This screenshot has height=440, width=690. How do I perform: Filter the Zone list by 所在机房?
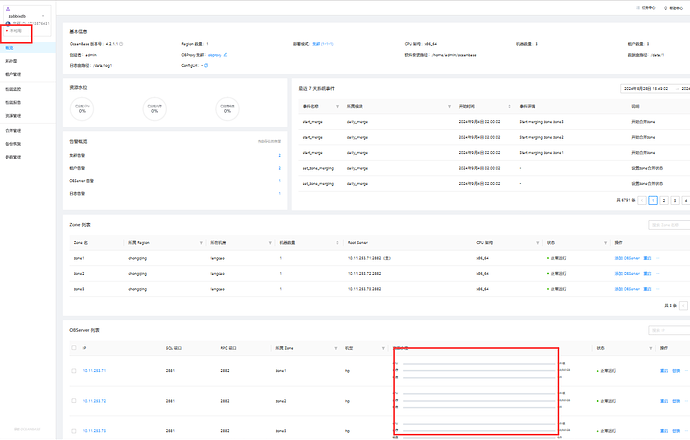[270, 243]
